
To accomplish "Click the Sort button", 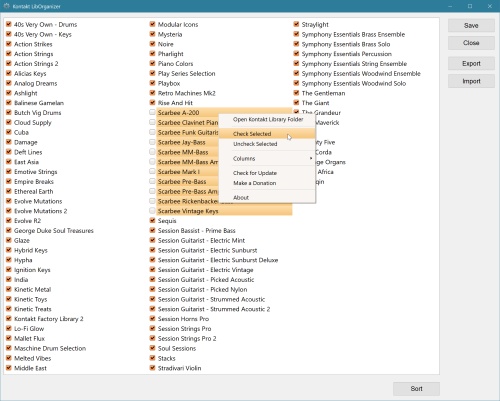I will [416, 389].
